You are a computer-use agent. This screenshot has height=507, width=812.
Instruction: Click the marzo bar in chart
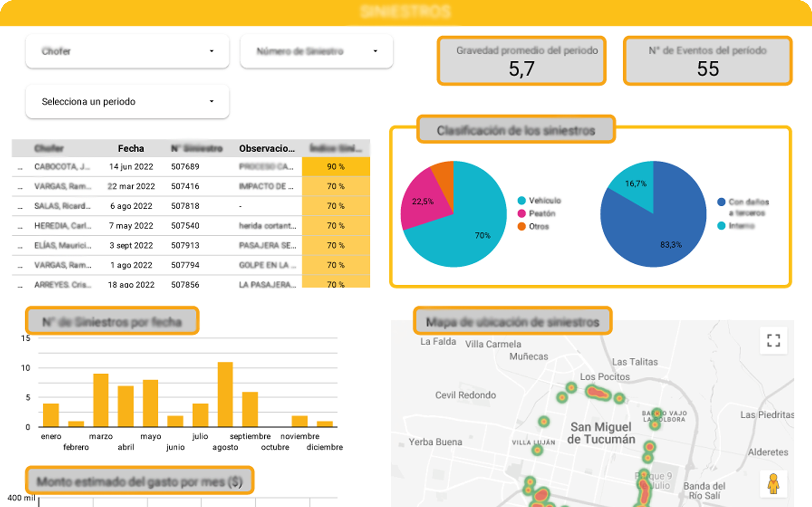(x=101, y=400)
